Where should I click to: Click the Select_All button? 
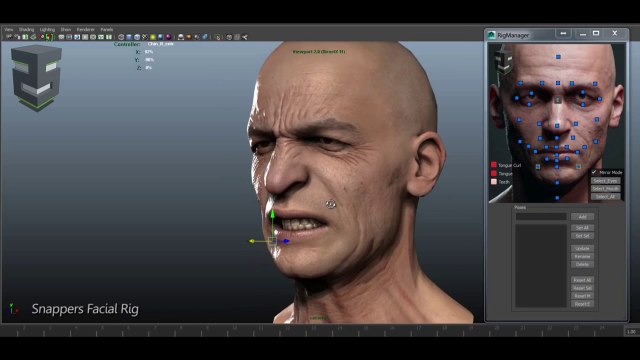pos(606,196)
